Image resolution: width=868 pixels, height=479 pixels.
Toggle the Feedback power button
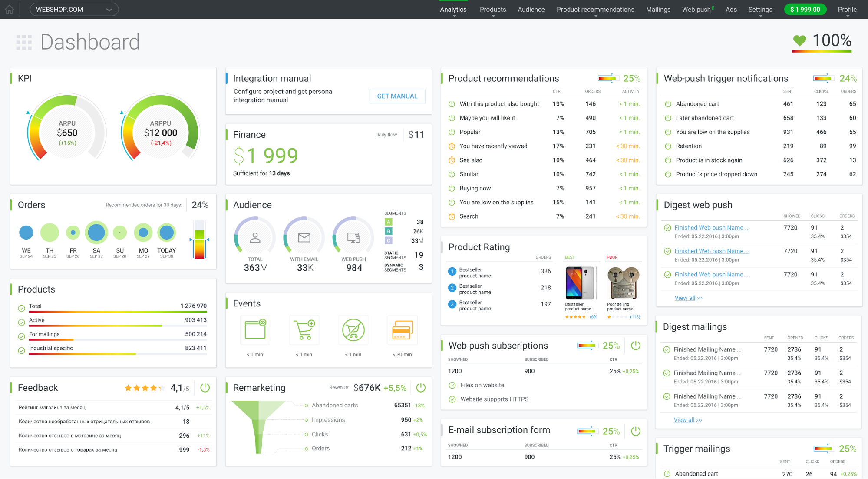[x=205, y=387]
